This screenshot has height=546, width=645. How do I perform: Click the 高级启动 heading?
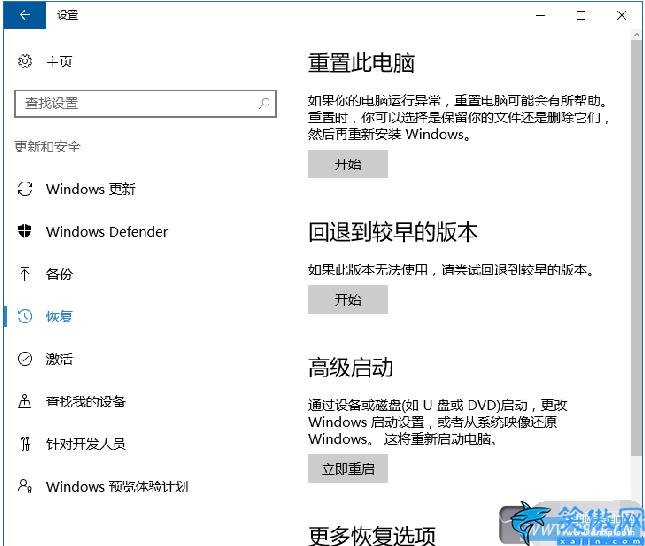[350, 367]
